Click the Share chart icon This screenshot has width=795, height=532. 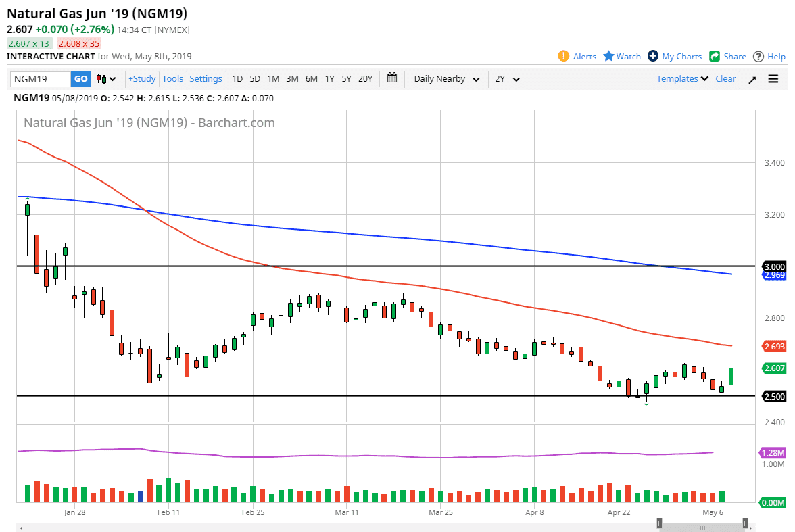coord(715,56)
